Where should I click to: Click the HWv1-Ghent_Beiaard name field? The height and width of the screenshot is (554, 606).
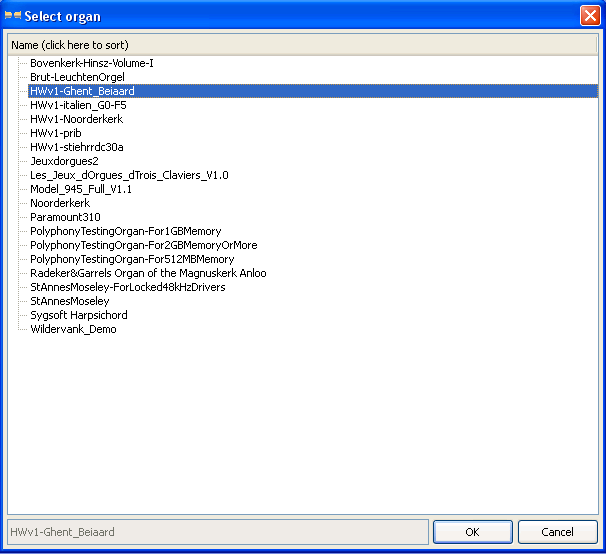[x=218, y=532]
